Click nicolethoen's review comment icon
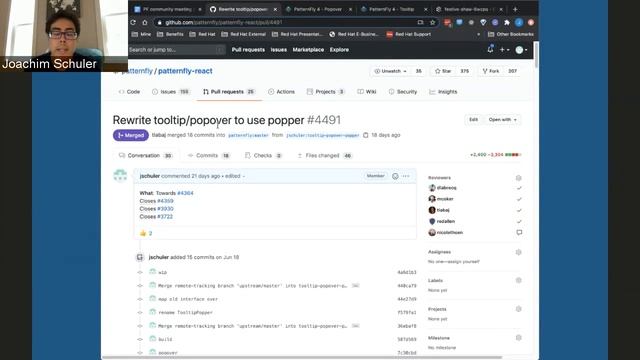The image size is (640, 360). click(x=519, y=233)
